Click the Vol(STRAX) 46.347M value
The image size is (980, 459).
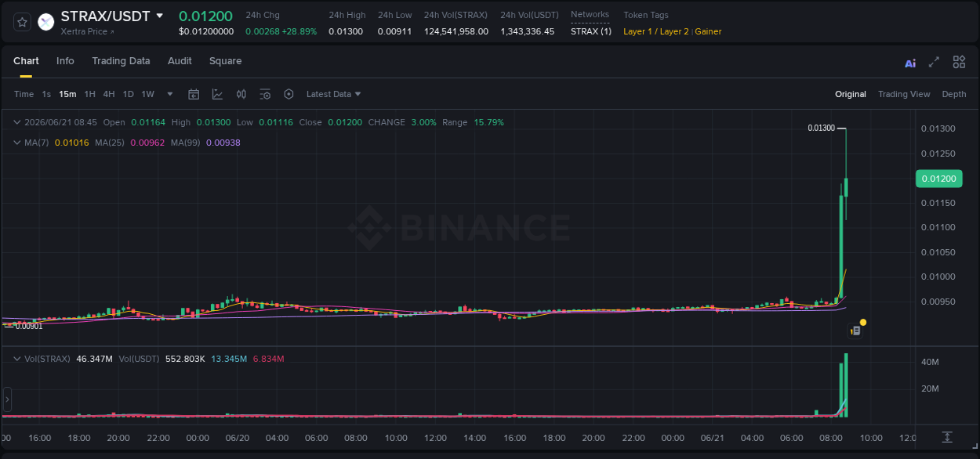coord(94,359)
